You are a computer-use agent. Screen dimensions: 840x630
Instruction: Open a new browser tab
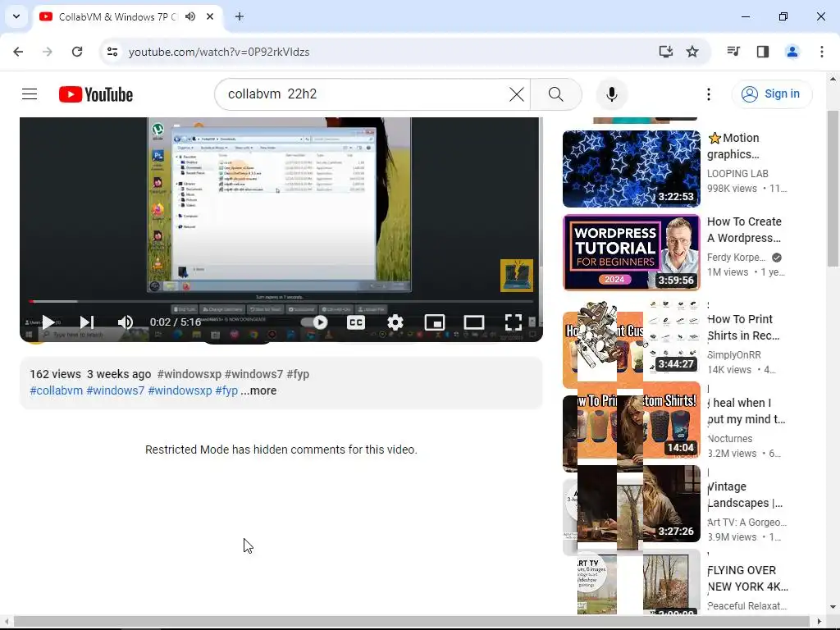(x=239, y=16)
